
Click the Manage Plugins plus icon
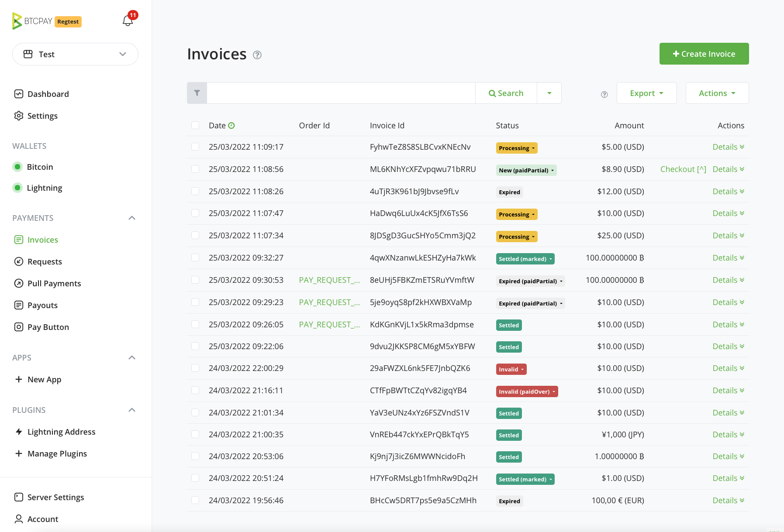point(19,453)
